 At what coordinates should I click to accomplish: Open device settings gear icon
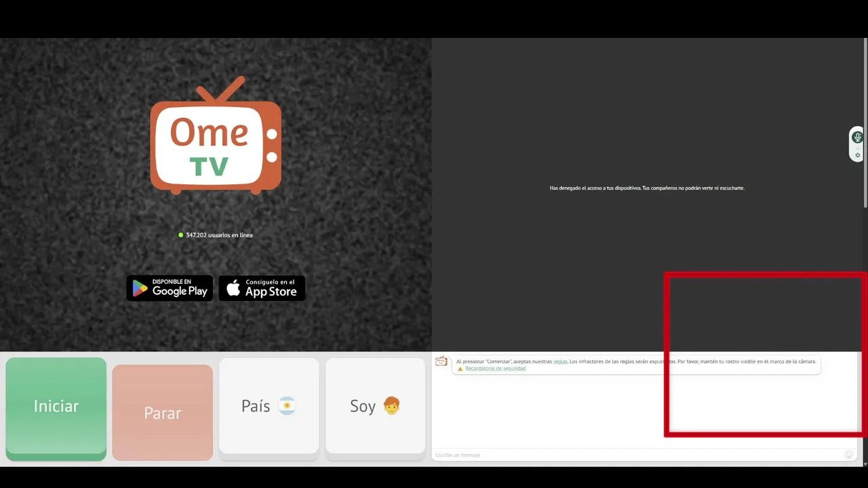[858, 155]
